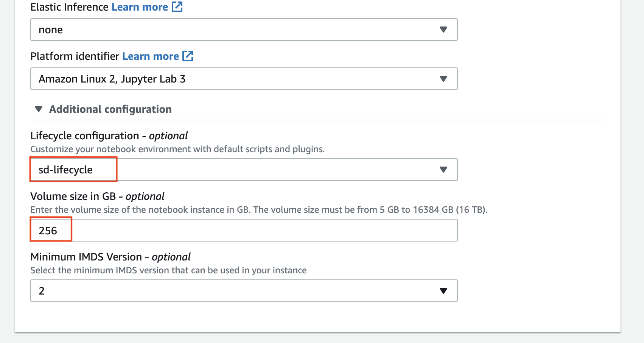
Task: Click the Elastic Inference external link icon
Action: point(177,7)
